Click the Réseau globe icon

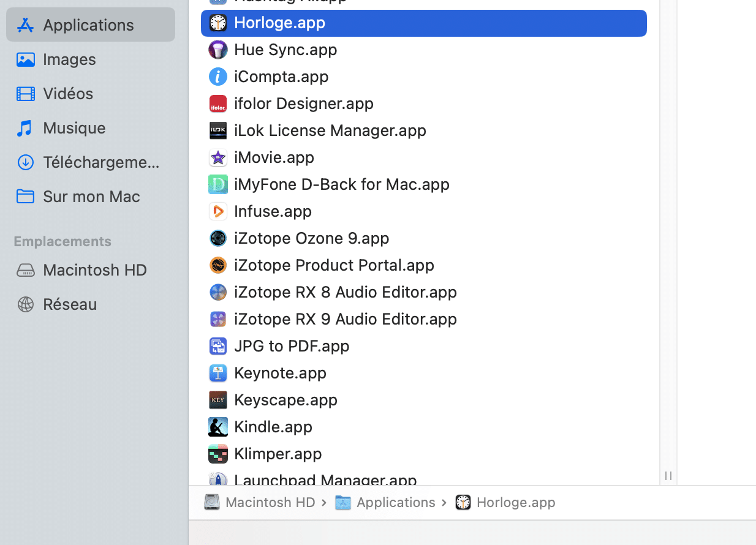click(x=25, y=304)
